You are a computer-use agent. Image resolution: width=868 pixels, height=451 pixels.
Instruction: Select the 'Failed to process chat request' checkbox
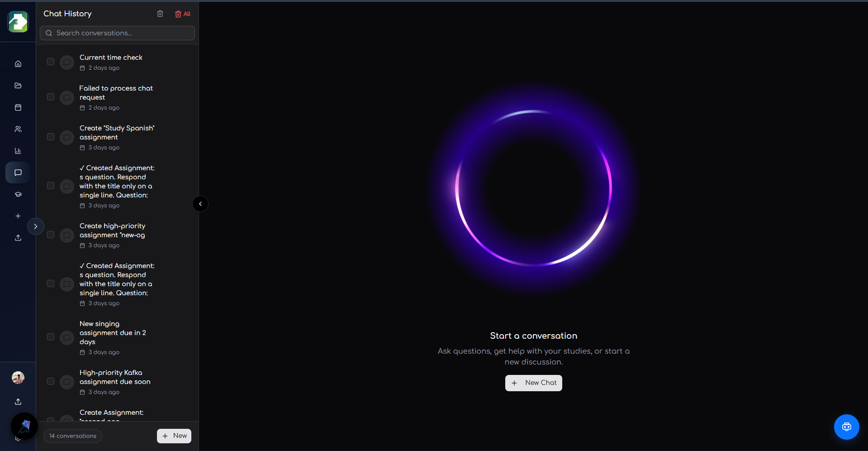pos(51,97)
